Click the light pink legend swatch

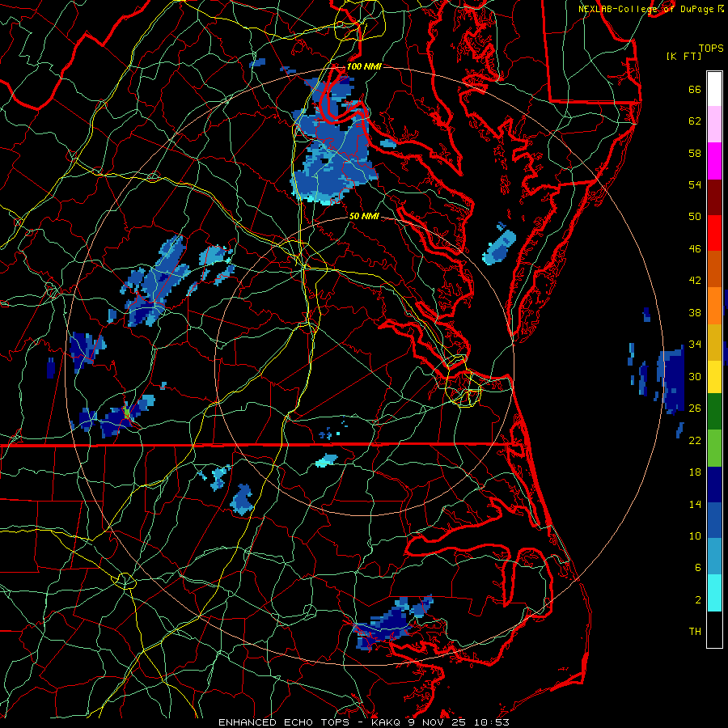click(x=714, y=125)
